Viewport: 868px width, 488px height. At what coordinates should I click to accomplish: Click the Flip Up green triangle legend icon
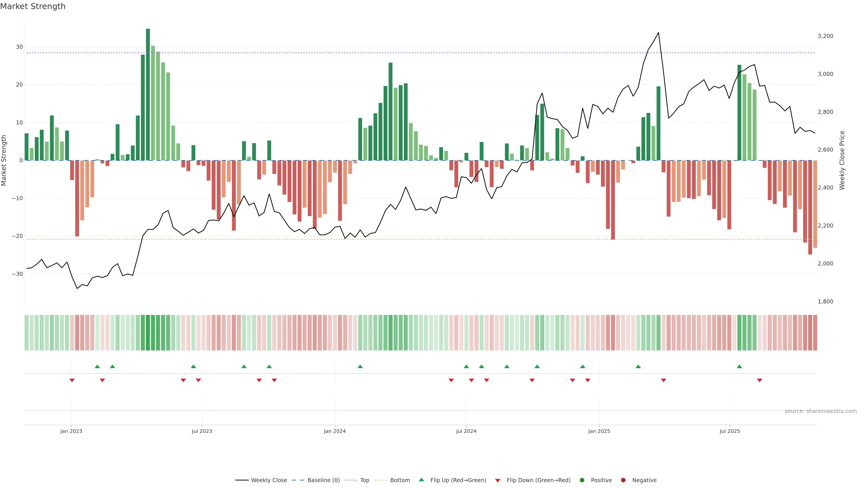(x=421, y=480)
